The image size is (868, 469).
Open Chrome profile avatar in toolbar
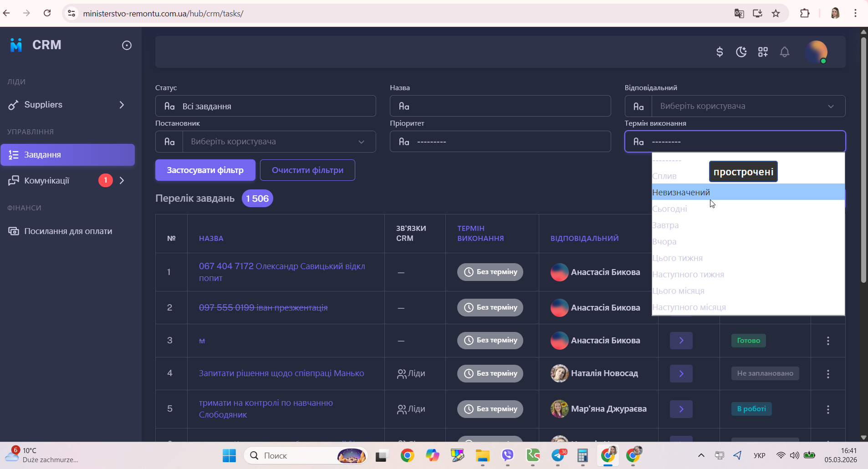(835, 14)
